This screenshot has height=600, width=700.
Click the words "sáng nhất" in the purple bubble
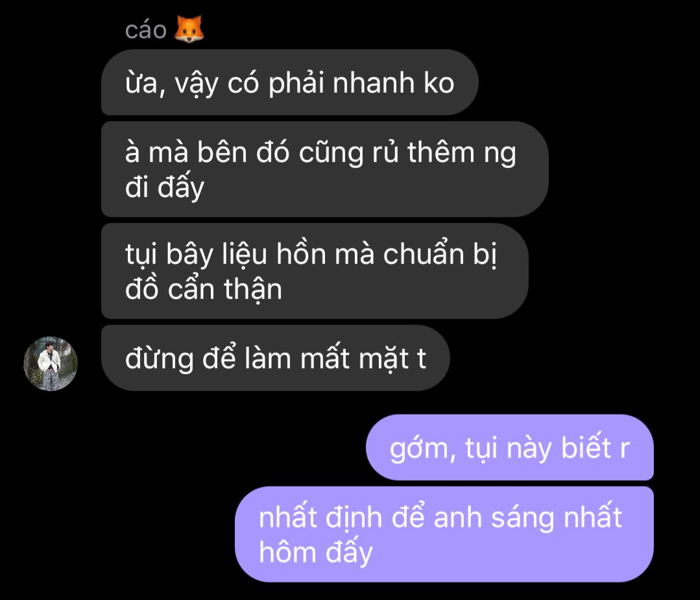(x=557, y=518)
